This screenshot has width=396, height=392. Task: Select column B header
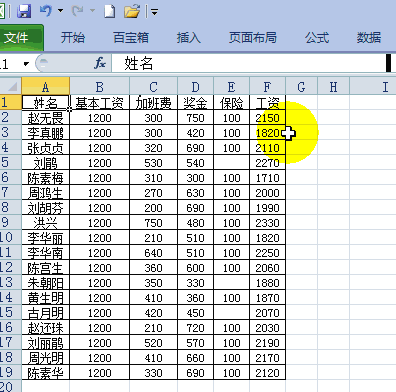99,86
